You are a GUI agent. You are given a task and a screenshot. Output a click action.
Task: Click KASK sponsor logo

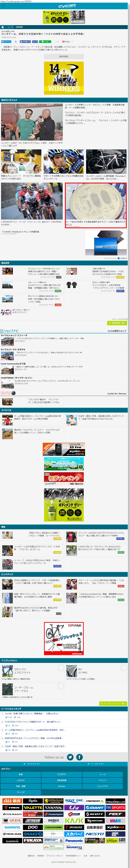[x=74, y=821]
